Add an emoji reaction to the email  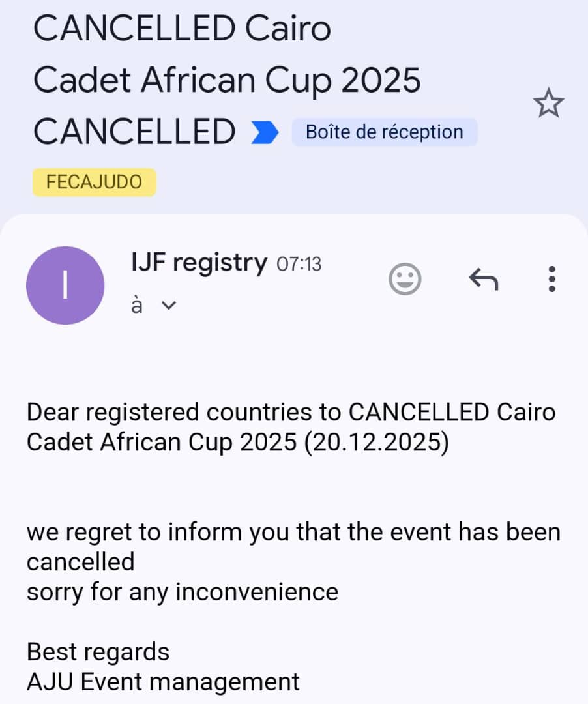[405, 280]
